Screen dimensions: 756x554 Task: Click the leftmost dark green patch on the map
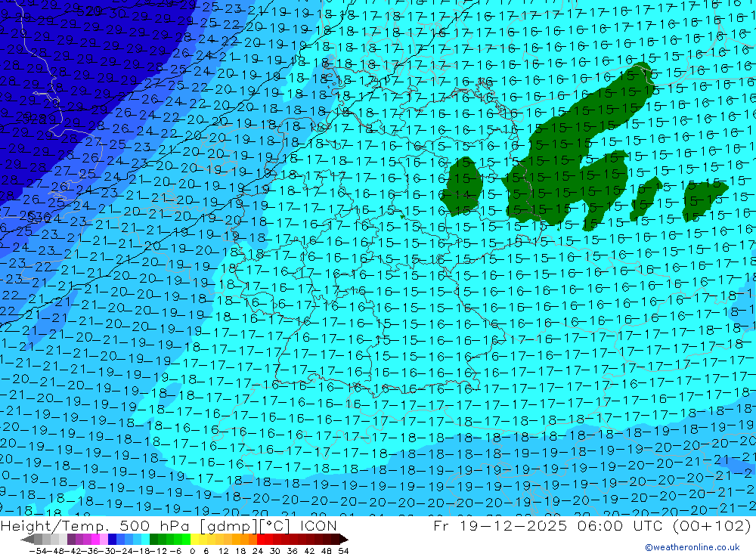463,187
